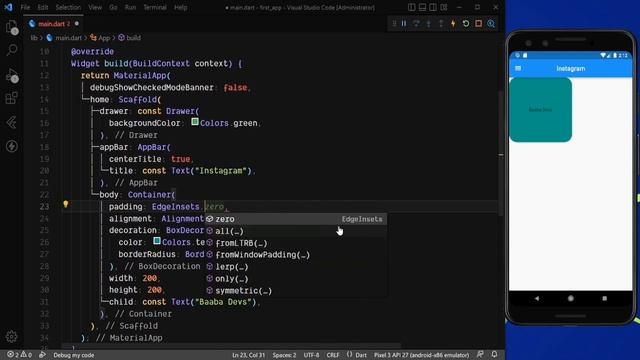
Task: Choose the zero suggestion in autocomplete
Action: pos(296,219)
